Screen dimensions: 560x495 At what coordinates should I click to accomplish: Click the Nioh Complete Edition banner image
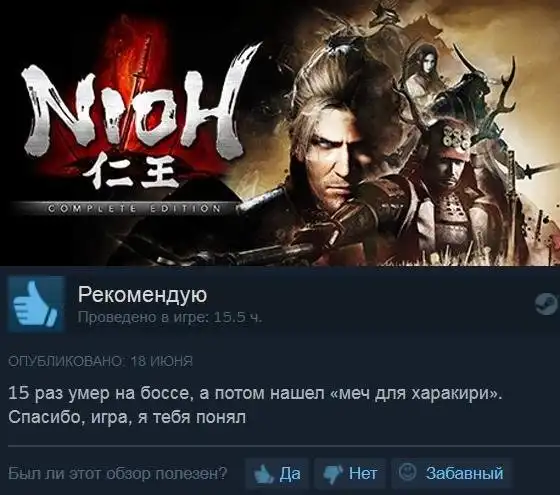point(280,133)
